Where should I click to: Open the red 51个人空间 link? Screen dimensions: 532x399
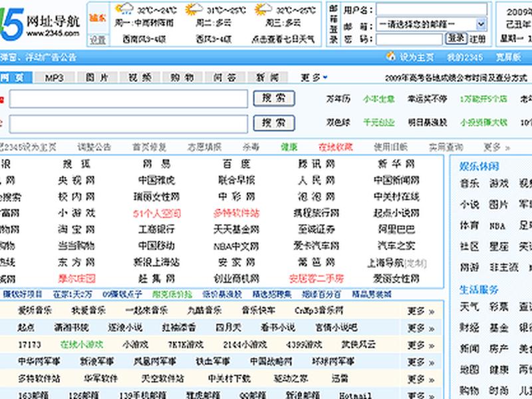[157, 213]
